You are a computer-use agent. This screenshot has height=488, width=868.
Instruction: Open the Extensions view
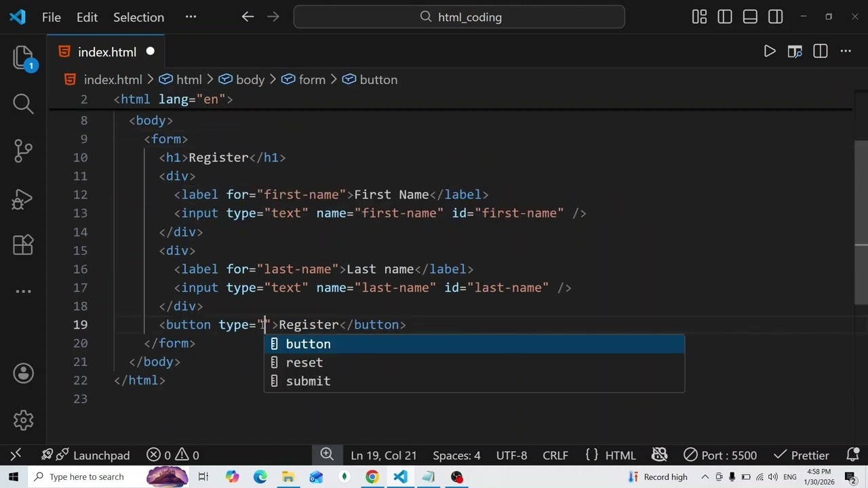23,244
